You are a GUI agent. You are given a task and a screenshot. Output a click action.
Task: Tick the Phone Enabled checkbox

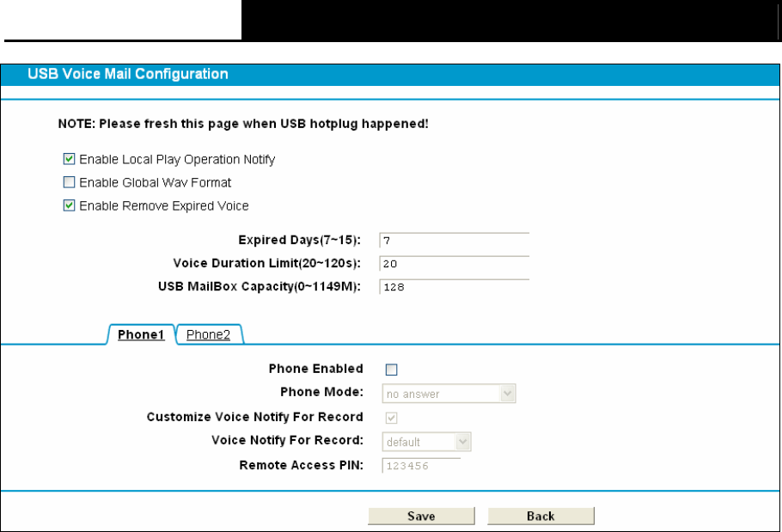tap(392, 370)
